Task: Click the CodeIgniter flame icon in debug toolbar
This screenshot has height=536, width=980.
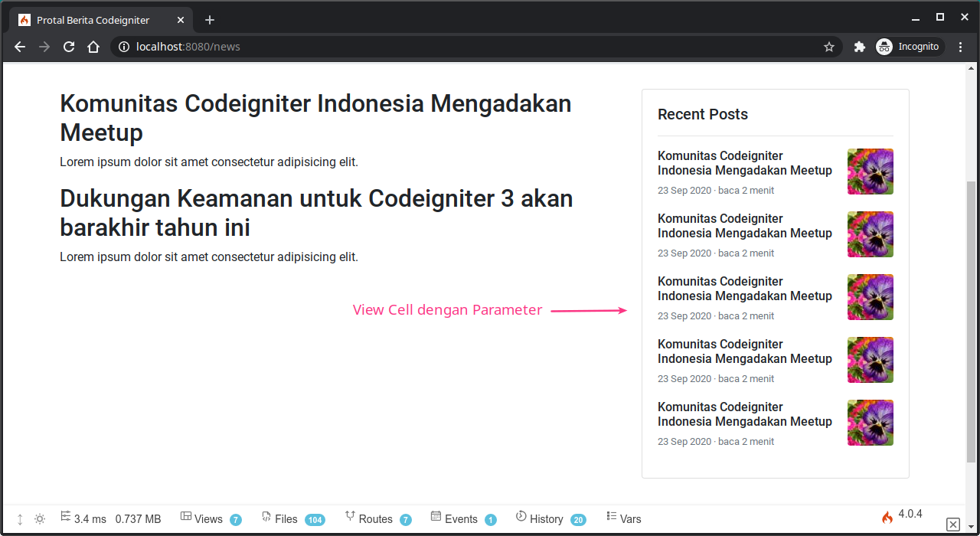Action: [x=887, y=517]
